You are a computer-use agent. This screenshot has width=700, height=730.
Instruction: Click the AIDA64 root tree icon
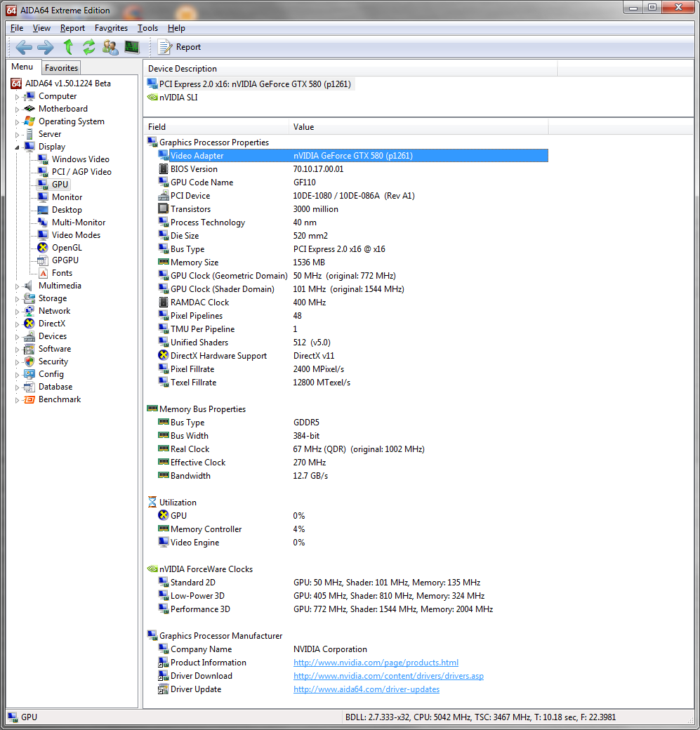click(x=16, y=84)
